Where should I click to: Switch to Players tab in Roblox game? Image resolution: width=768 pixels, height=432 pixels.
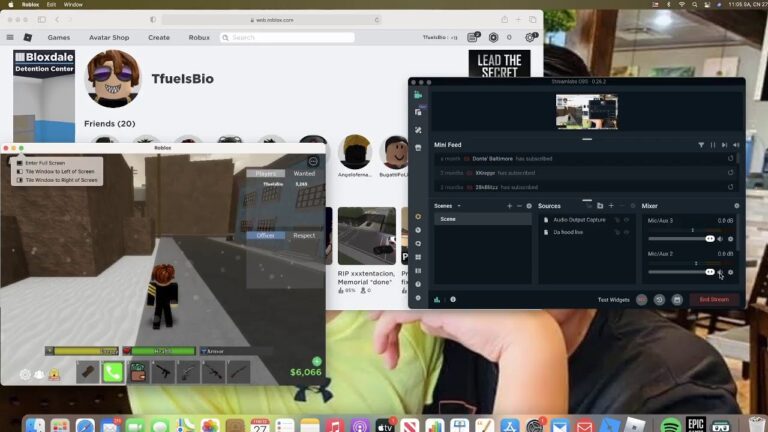(x=265, y=173)
